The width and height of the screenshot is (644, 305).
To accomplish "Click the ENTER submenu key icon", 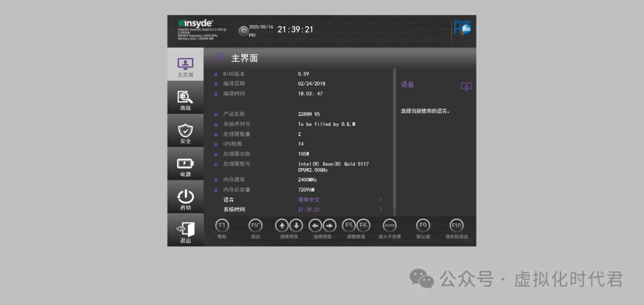I will tap(389, 225).
